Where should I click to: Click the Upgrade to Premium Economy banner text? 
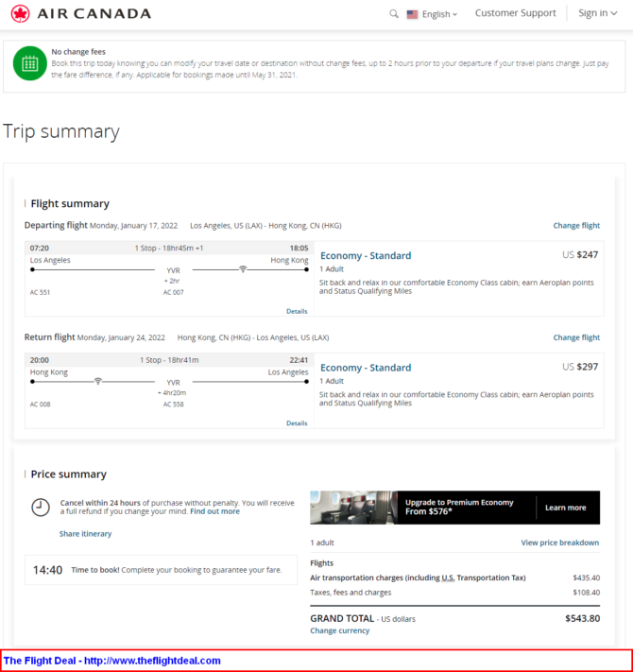point(459,507)
